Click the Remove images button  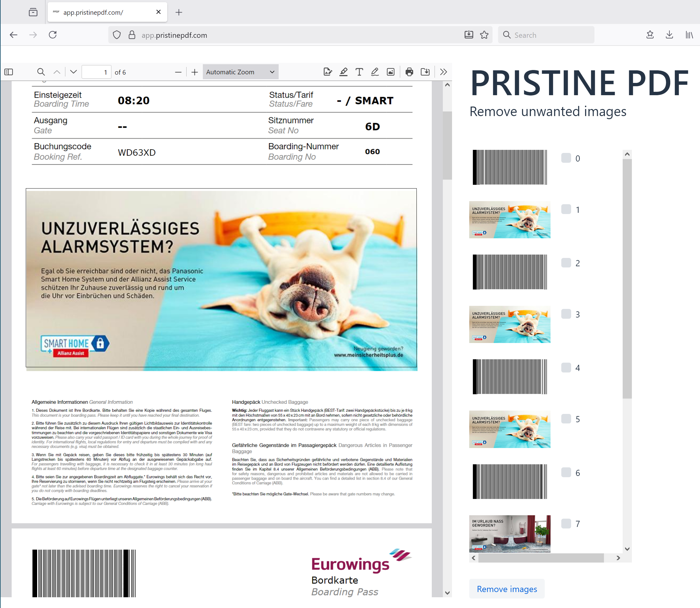507,589
